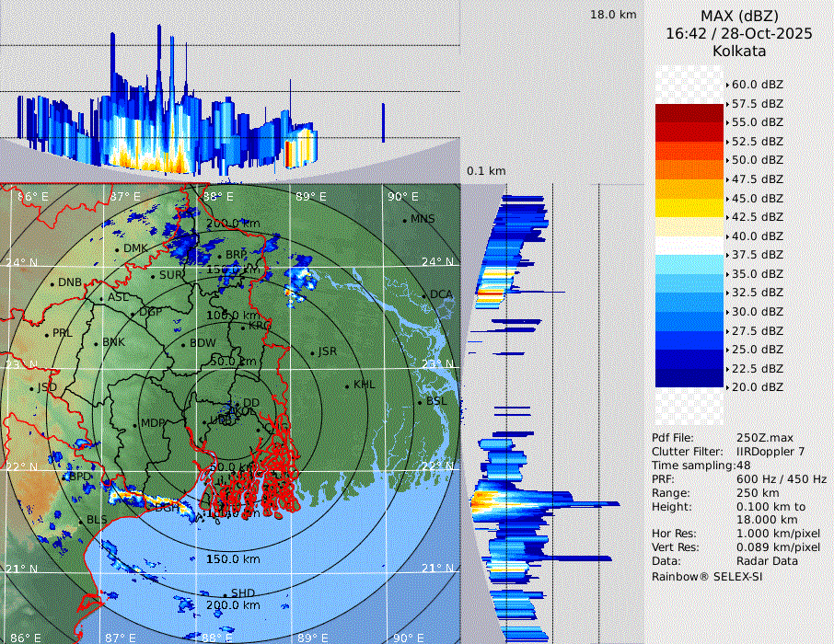834x644 pixels.
Task: Select the navy swatch above 20.0 dBZ
Action: click(x=689, y=378)
